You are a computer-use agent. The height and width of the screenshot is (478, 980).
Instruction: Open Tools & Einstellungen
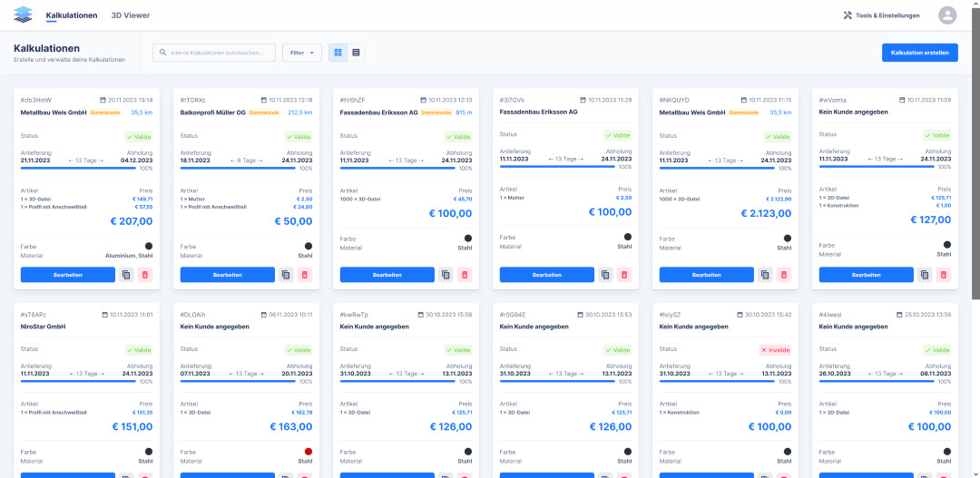[x=881, y=15]
